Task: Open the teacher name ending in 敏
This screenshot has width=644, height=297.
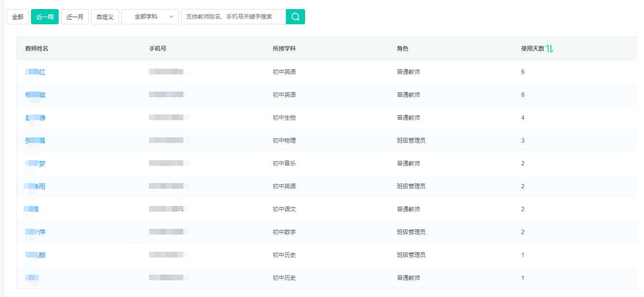Action: coord(35,95)
